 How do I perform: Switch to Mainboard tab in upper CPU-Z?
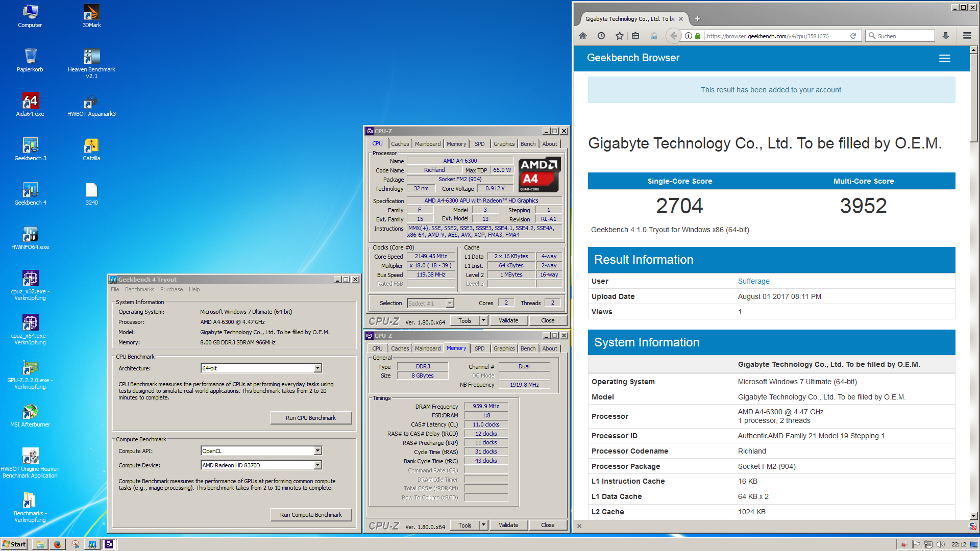[x=428, y=144]
